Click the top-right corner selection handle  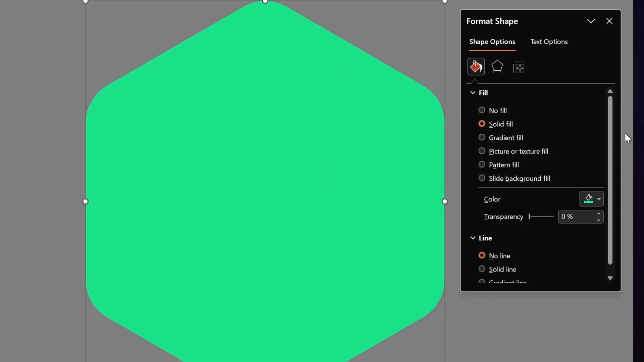[x=445, y=1]
